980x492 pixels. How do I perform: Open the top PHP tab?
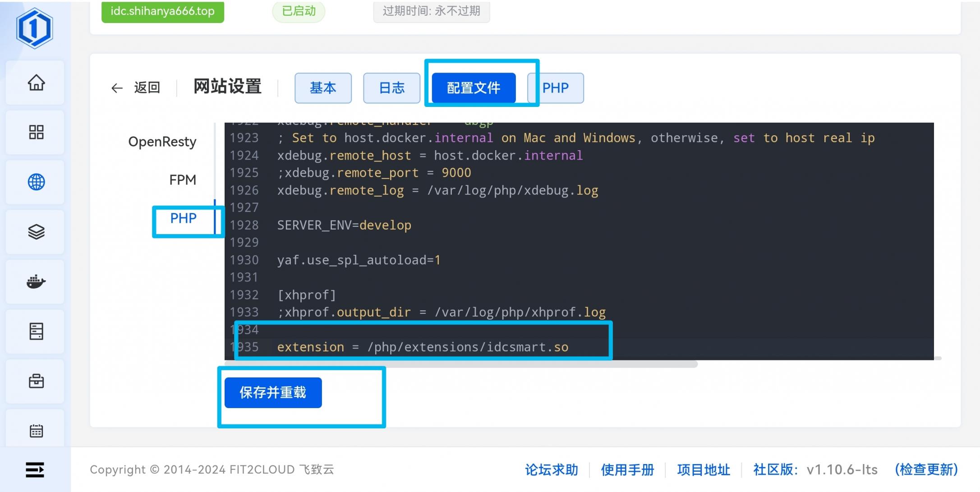click(x=556, y=88)
